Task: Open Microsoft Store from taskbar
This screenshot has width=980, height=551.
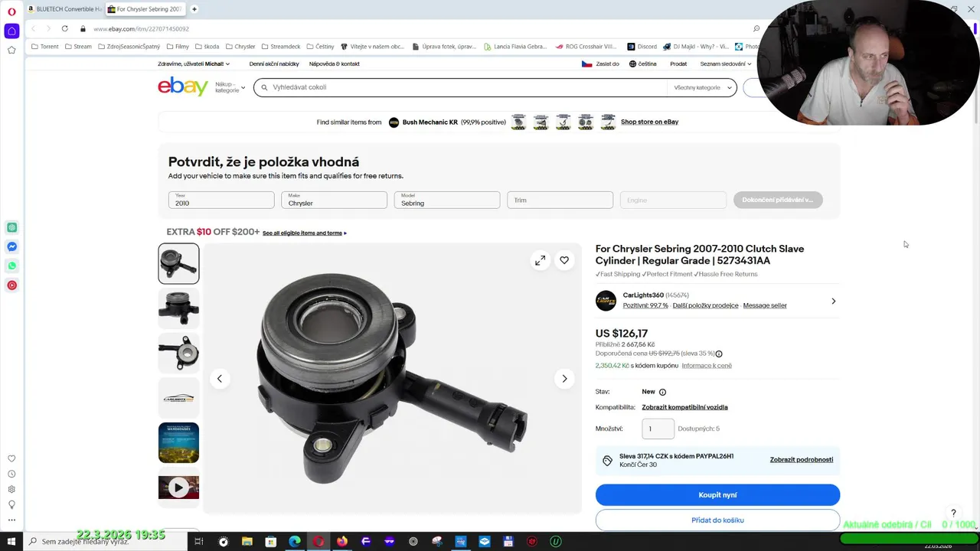Action: point(270,541)
